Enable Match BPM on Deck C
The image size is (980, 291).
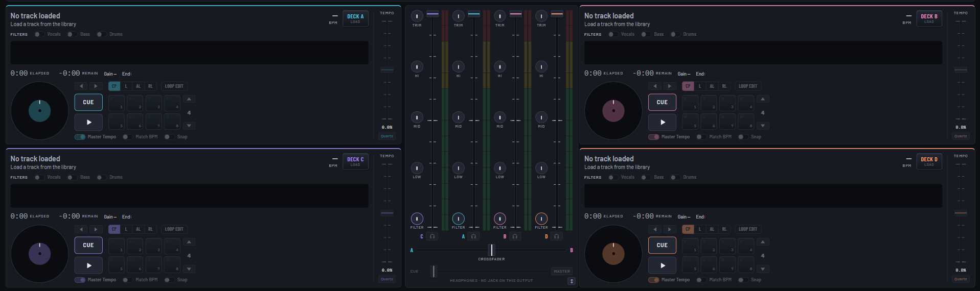tap(127, 280)
